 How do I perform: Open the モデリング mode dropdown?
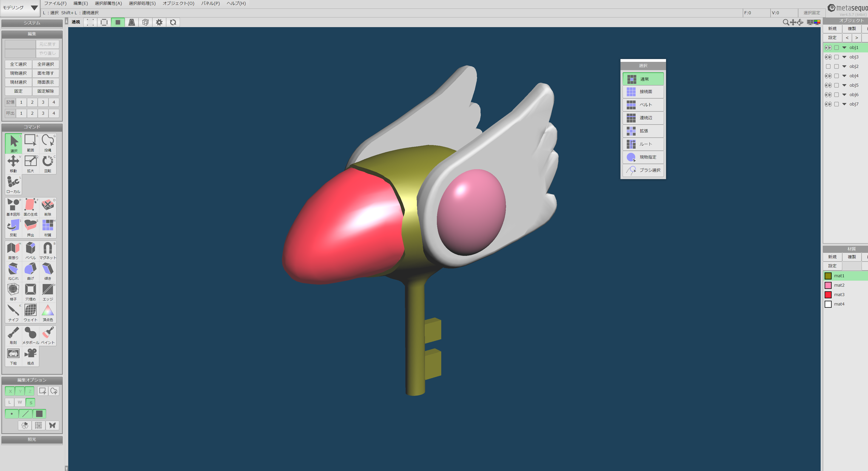coord(20,8)
